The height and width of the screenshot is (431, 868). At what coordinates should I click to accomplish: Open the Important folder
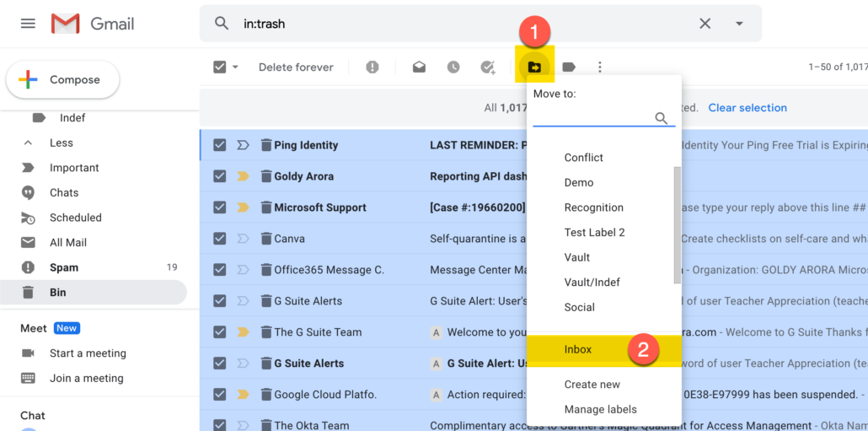(x=74, y=167)
